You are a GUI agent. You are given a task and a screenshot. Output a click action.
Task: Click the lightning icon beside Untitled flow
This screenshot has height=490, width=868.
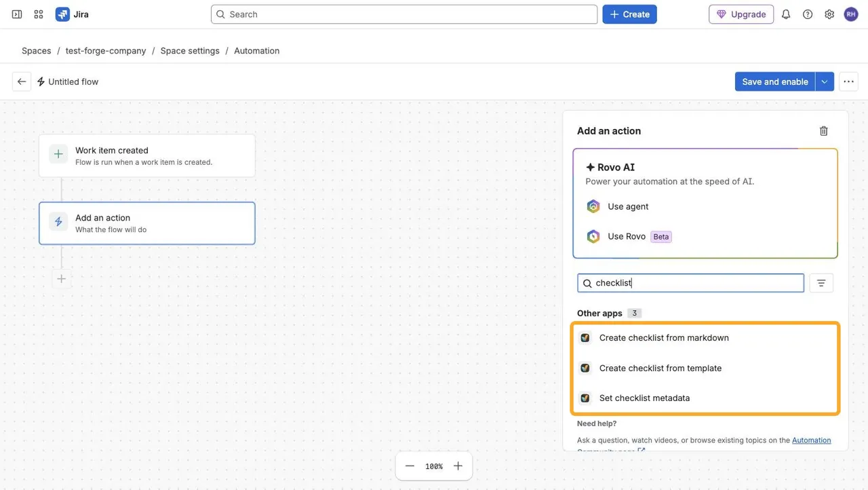(x=41, y=81)
